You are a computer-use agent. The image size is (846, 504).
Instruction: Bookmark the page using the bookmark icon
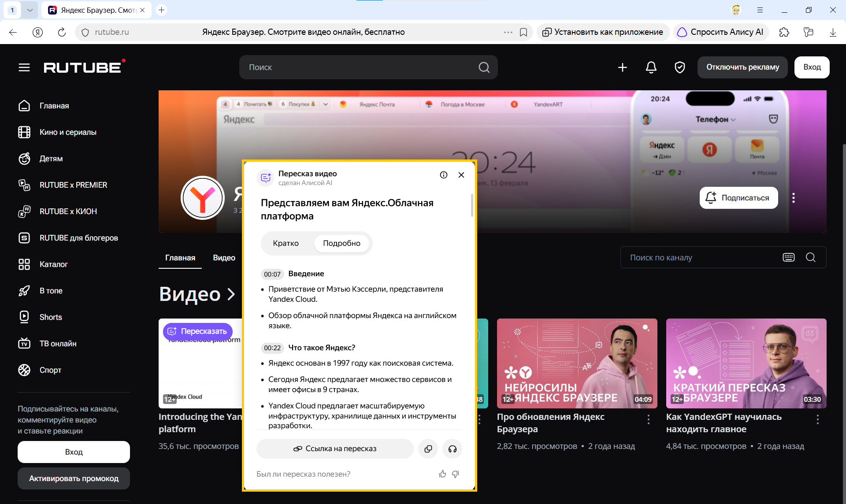coord(523,32)
